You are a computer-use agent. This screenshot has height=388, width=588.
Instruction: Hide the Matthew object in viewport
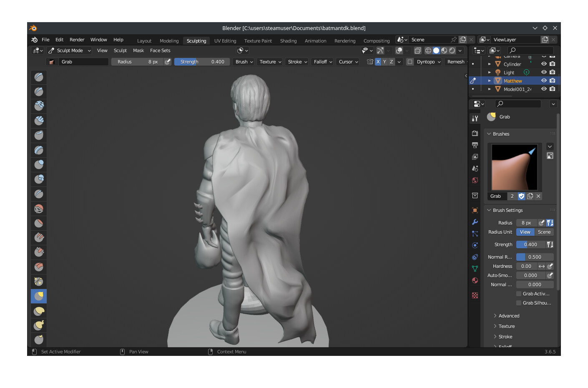click(544, 81)
